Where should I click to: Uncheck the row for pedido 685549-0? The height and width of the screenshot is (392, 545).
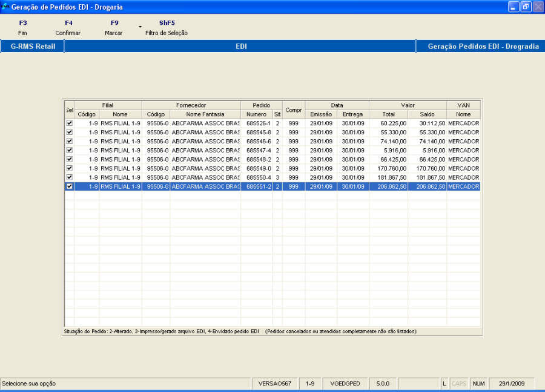(x=70, y=168)
